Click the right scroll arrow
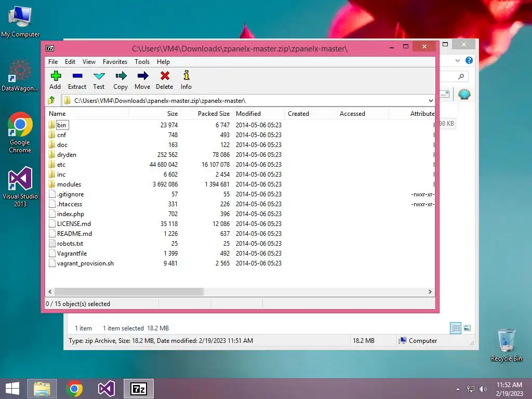Screen dimensions: 532x399 [430, 292]
